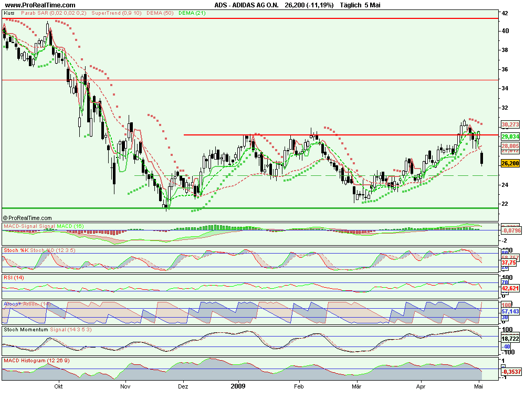Click the Kurs panel label
Viewport: 525px width, 420px height.
[x=9, y=12]
